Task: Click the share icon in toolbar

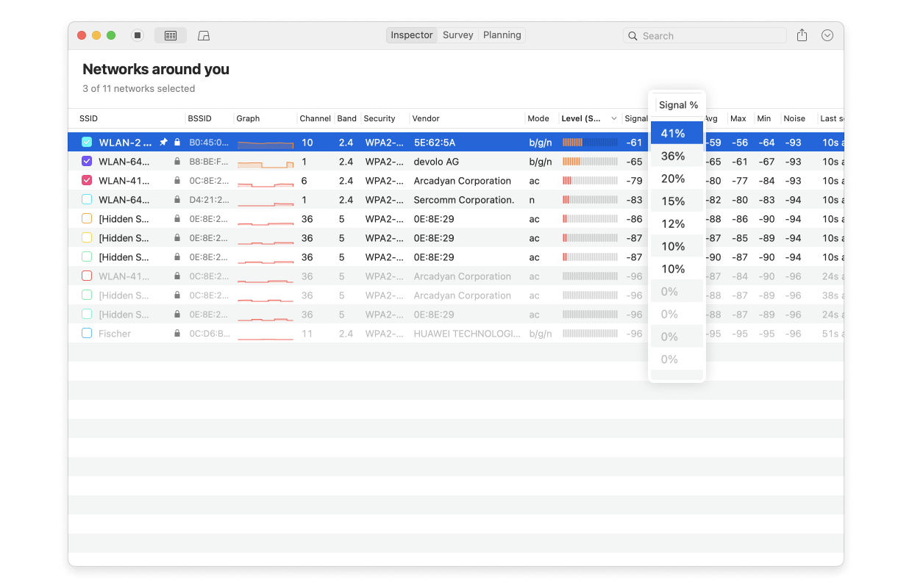Action: (802, 35)
